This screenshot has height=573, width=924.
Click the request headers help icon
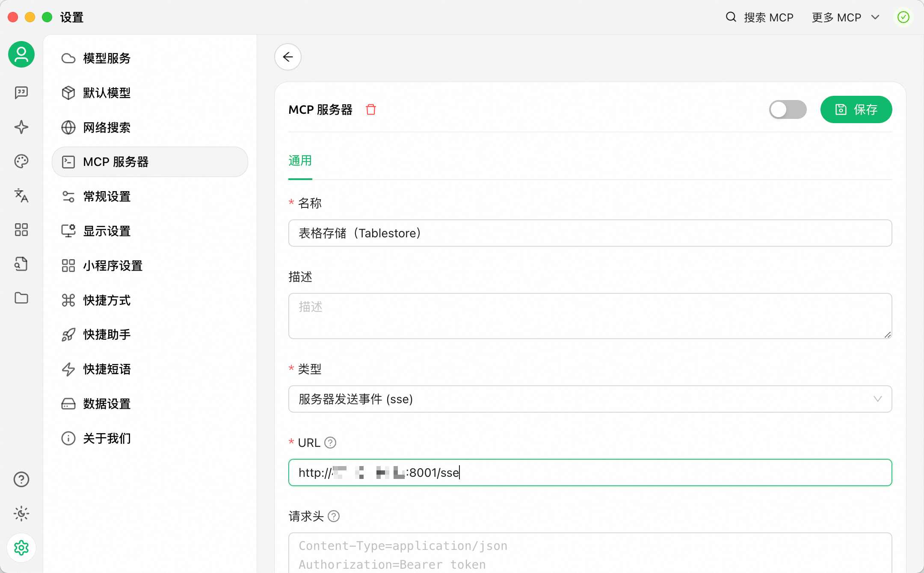pos(334,516)
